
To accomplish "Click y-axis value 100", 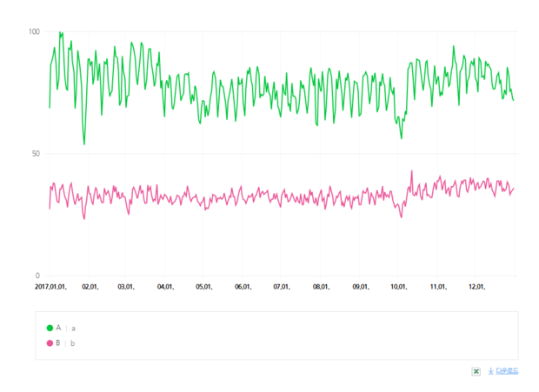I will point(34,32).
